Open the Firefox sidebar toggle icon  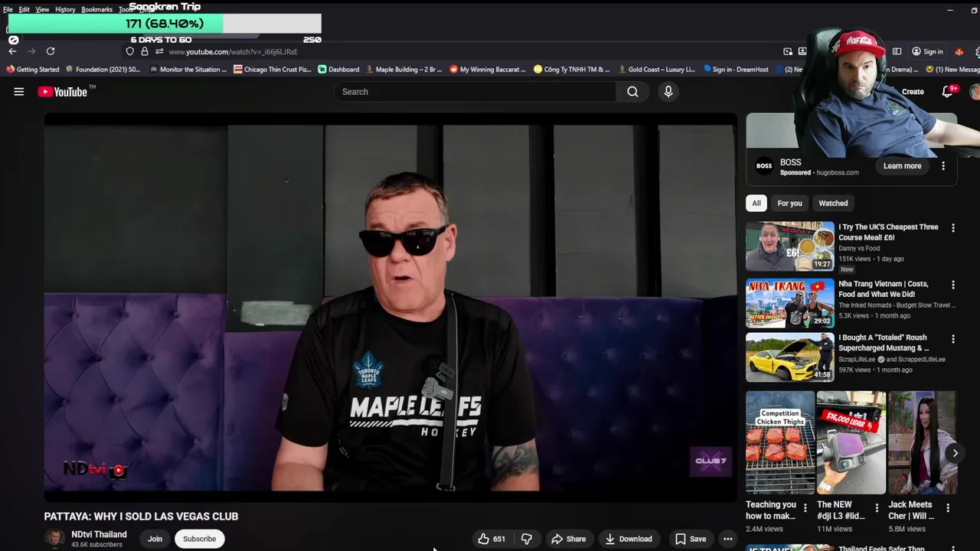[897, 51]
